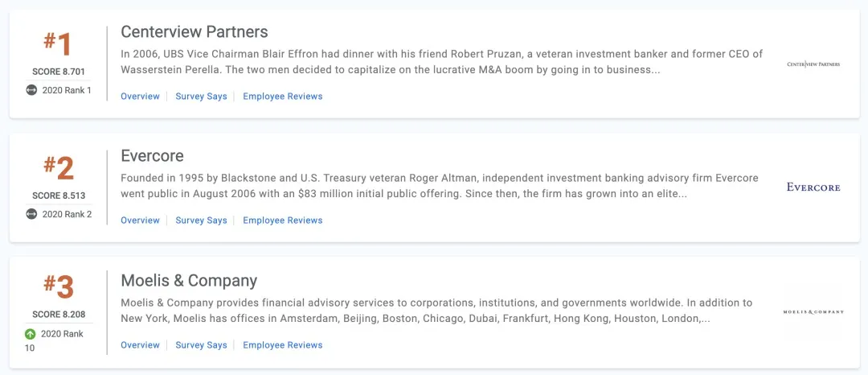Open the Evercore company title
Viewport: 868px width, 375px height.
152,156
